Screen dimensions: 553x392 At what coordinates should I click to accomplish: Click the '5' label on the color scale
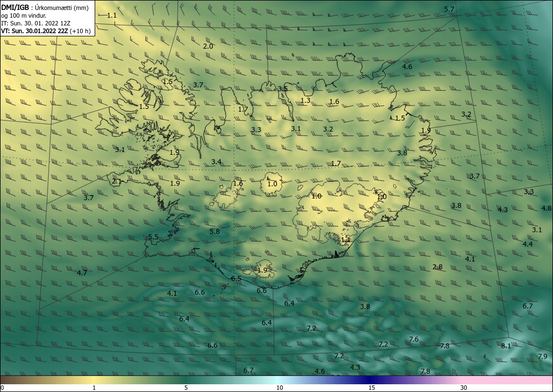click(x=186, y=388)
